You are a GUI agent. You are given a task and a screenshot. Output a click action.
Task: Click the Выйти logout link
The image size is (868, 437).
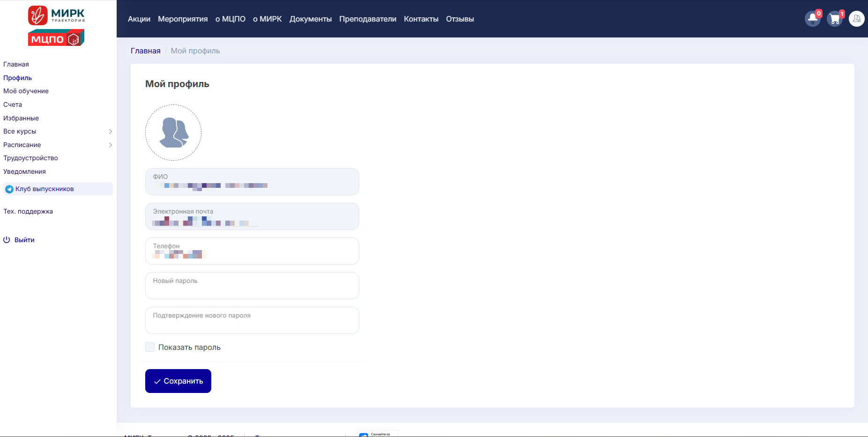(x=24, y=240)
